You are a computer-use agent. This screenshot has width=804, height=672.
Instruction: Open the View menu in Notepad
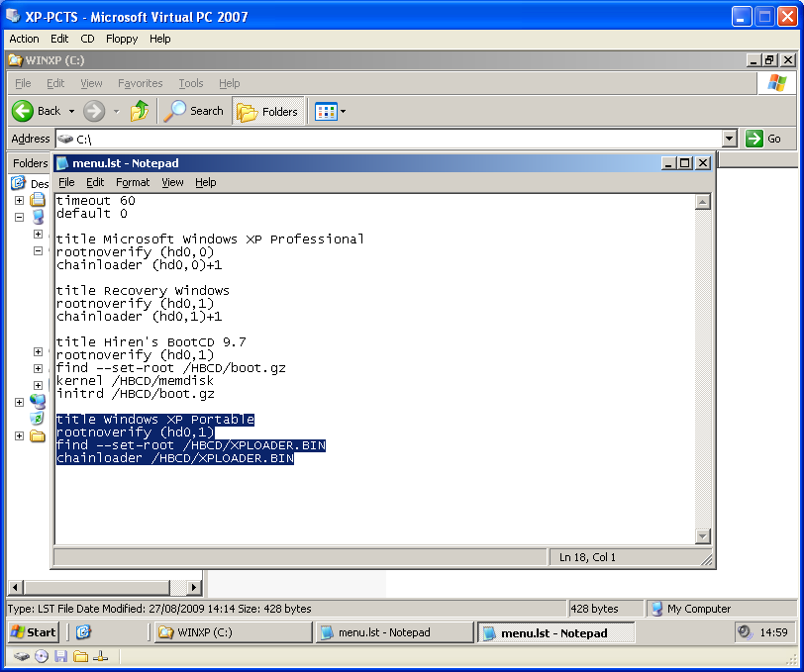172,182
